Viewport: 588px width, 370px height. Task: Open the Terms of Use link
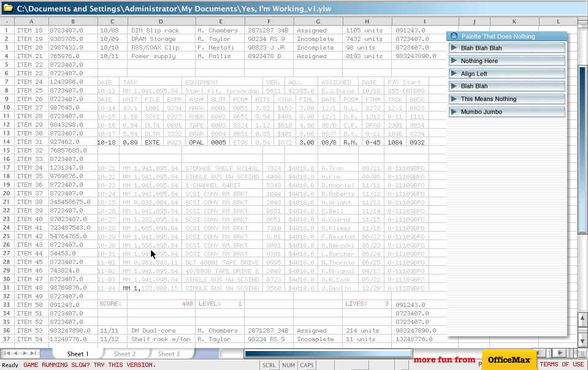click(562, 364)
